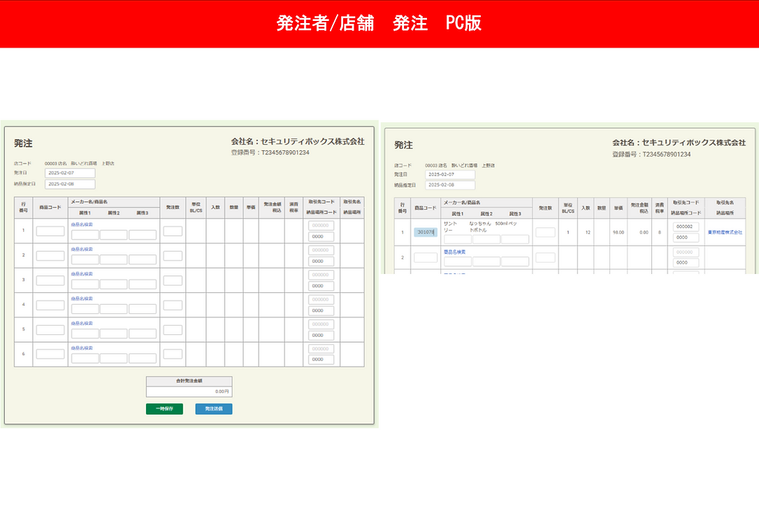This screenshot has height=532, width=759.
Task: Click 商品コード field in row 2, left form
Action: [50, 256]
